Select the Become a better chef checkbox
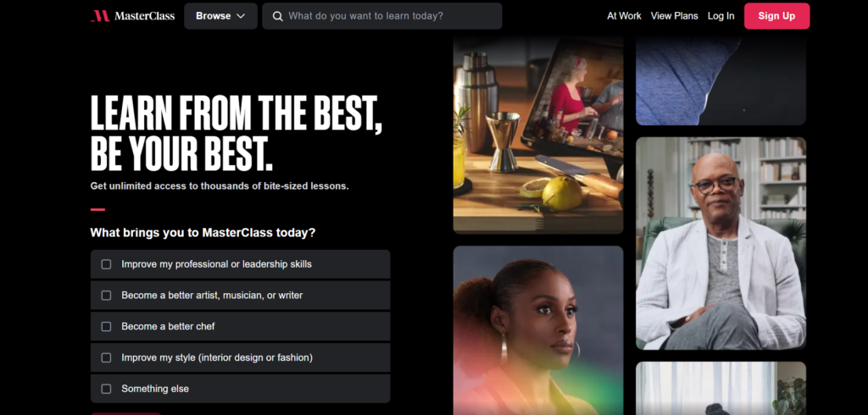 [106, 326]
